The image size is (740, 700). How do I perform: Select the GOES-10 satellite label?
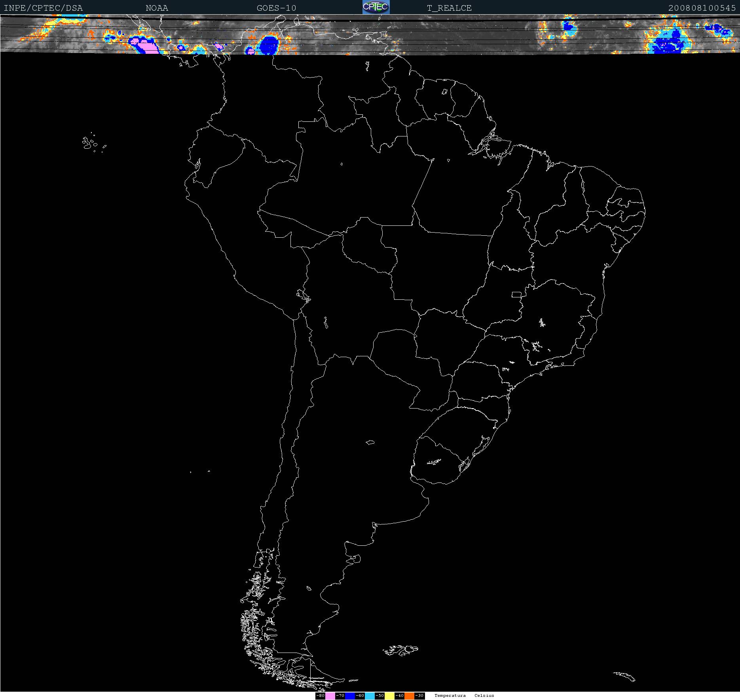tap(276, 8)
